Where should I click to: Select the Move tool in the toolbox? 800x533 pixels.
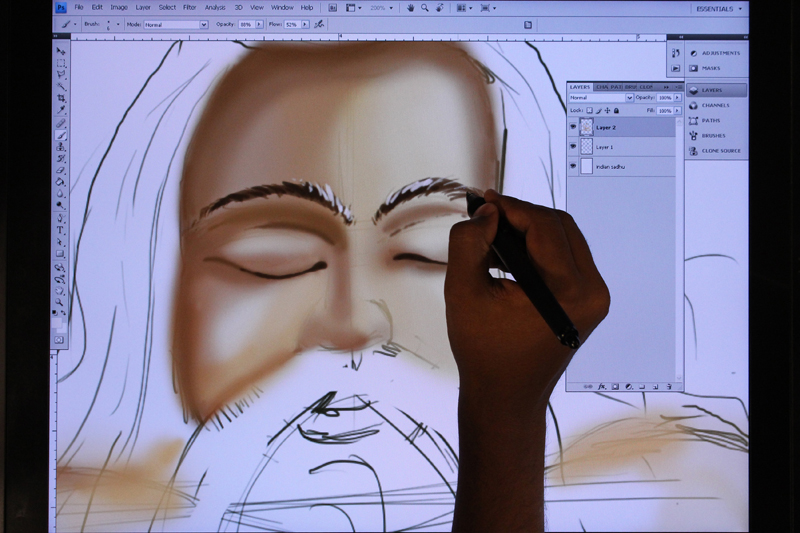61,51
